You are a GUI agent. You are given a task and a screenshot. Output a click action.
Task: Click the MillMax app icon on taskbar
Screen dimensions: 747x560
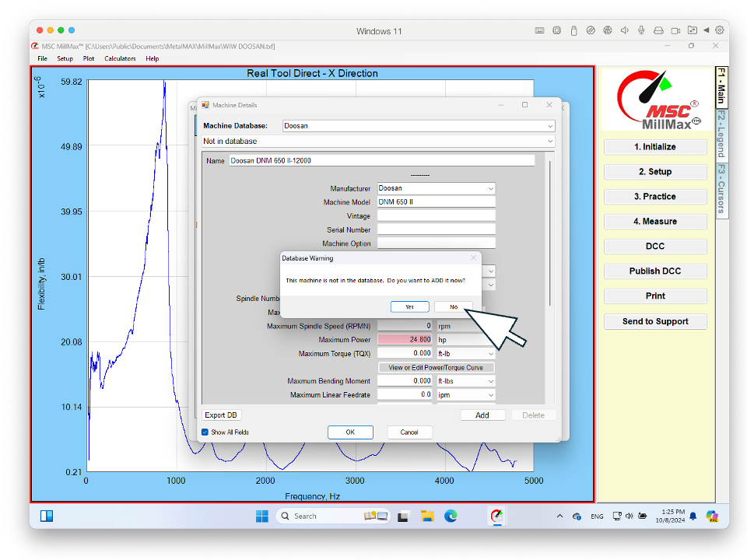497,516
